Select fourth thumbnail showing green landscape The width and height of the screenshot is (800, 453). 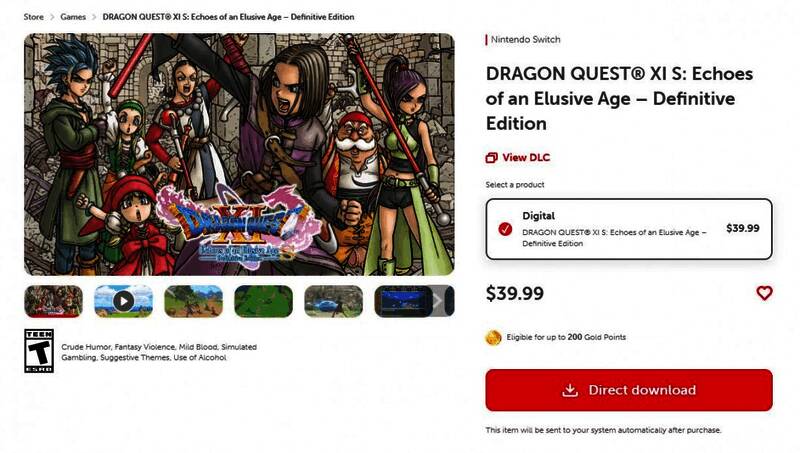(x=263, y=300)
